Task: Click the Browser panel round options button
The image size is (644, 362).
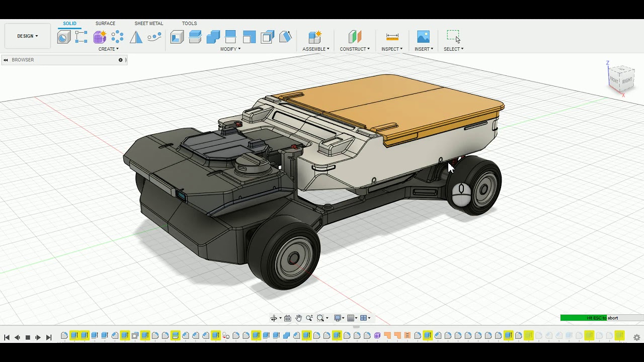Action: (120, 60)
